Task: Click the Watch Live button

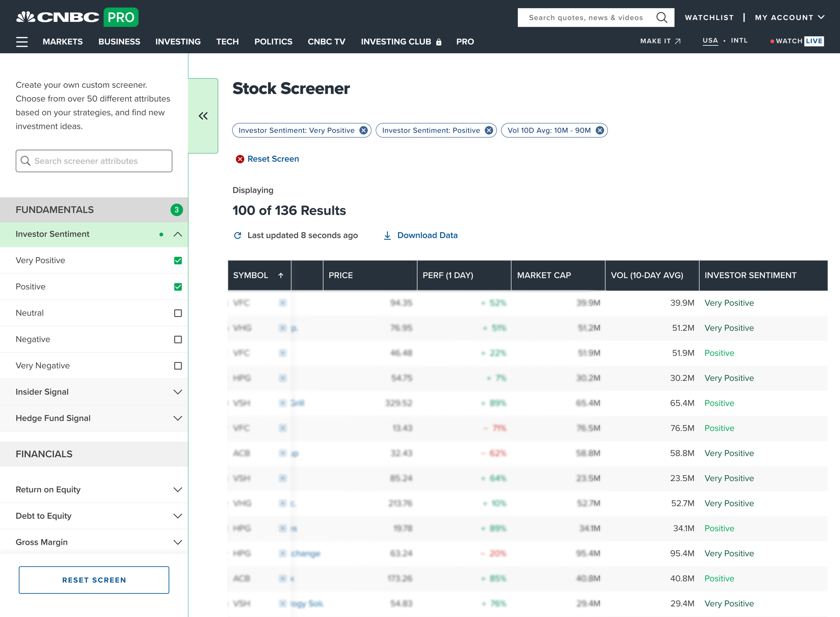Action: pyautogui.click(x=797, y=41)
